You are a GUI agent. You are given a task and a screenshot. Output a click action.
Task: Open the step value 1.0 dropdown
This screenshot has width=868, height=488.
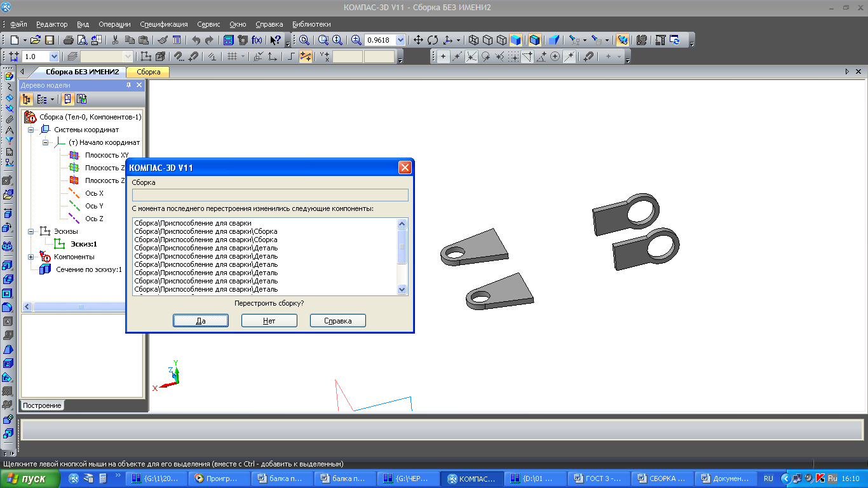tap(54, 57)
